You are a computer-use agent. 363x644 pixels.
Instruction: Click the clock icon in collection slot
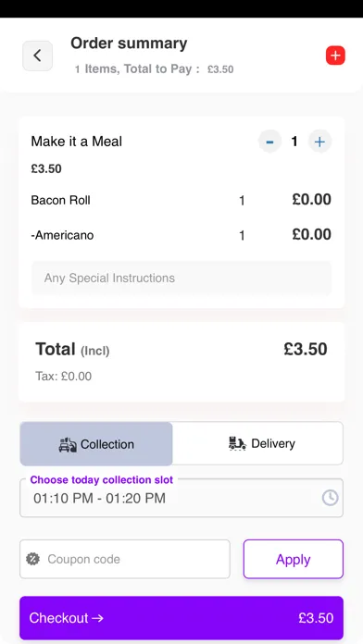330,498
